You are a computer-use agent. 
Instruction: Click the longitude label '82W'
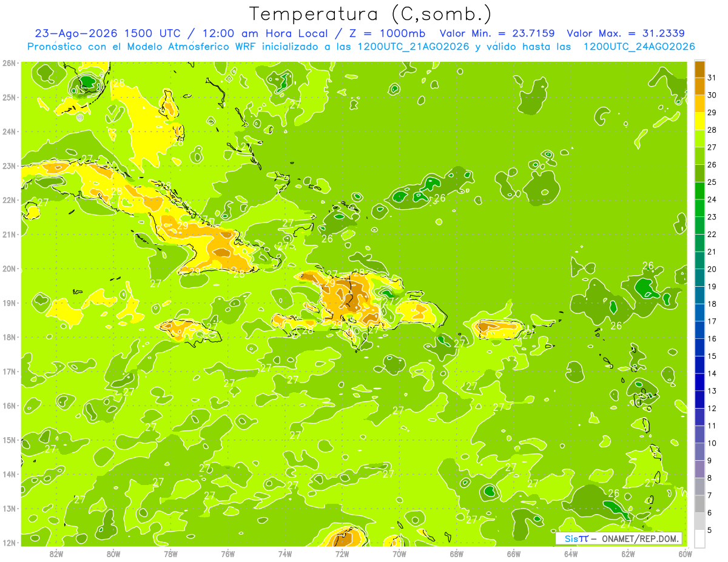coord(56,554)
